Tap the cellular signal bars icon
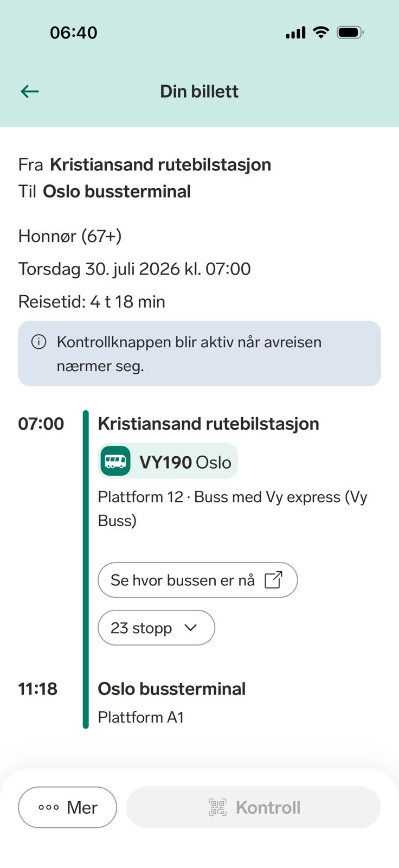The height and width of the screenshot is (868, 399). coord(296,33)
